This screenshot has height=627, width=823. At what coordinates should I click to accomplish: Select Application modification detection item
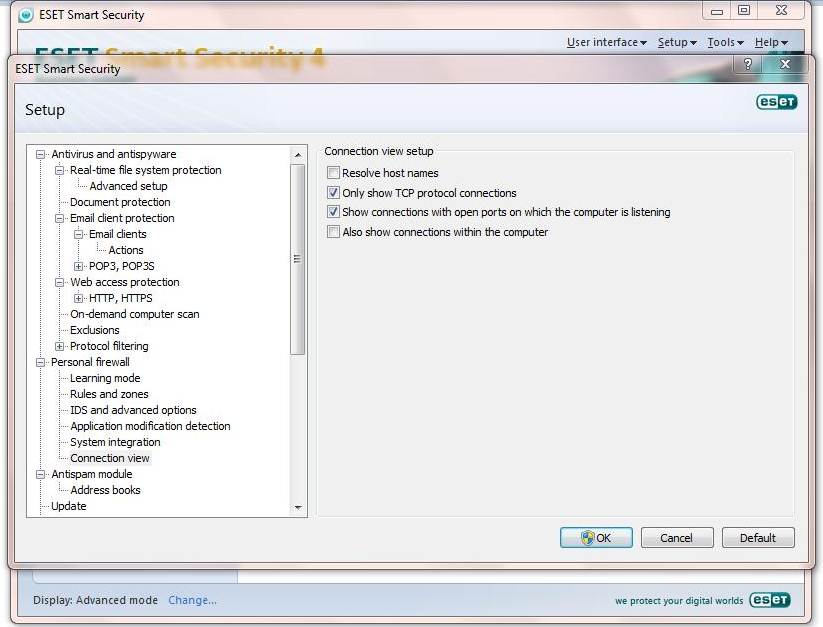pos(150,426)
